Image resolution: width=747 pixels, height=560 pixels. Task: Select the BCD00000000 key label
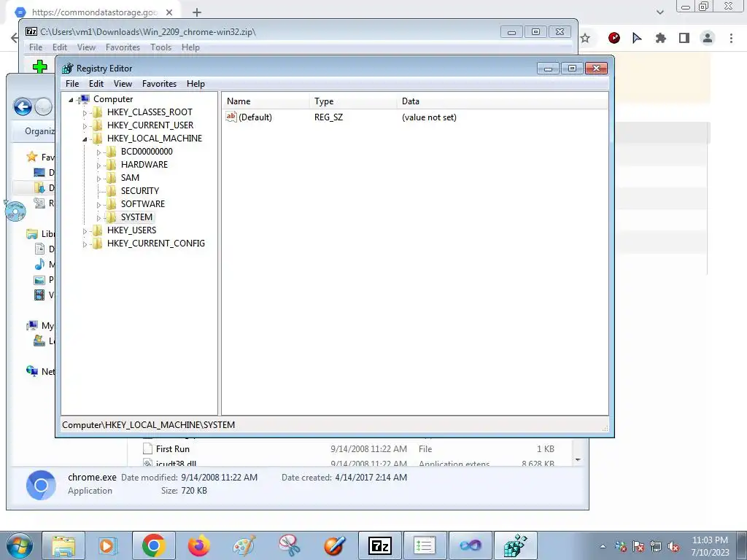[147, 152]
